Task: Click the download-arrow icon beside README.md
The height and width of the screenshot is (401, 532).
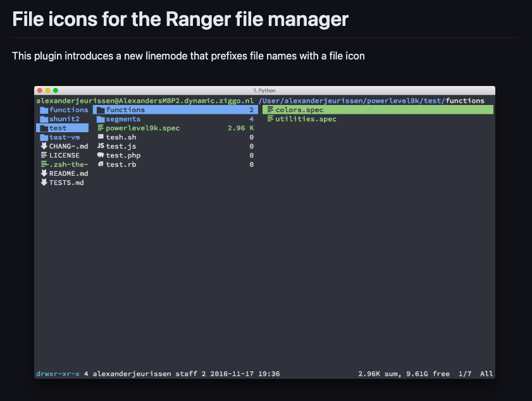Action: click(x=44, y=173)
